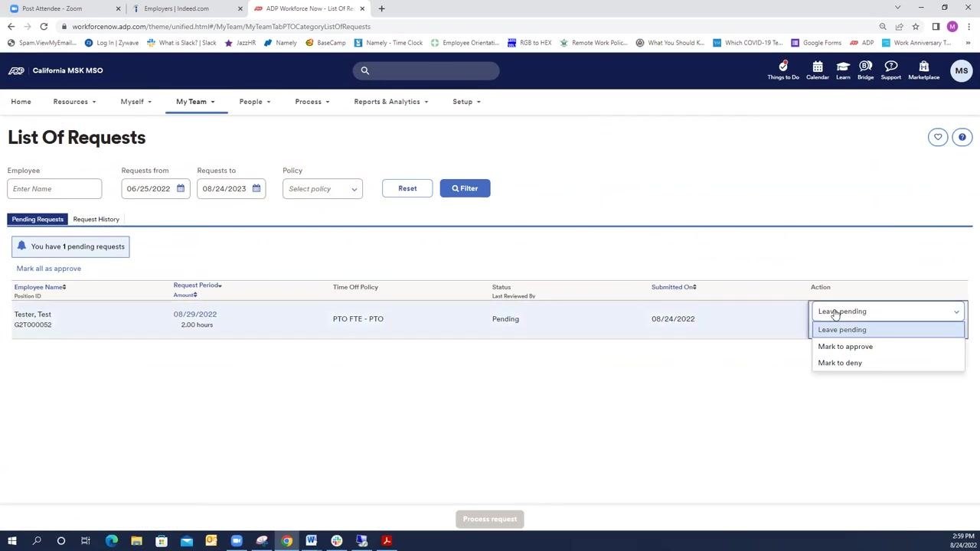Click the Chrome address bar URL
The image size is (980, 551).
(x=221, y=27)
